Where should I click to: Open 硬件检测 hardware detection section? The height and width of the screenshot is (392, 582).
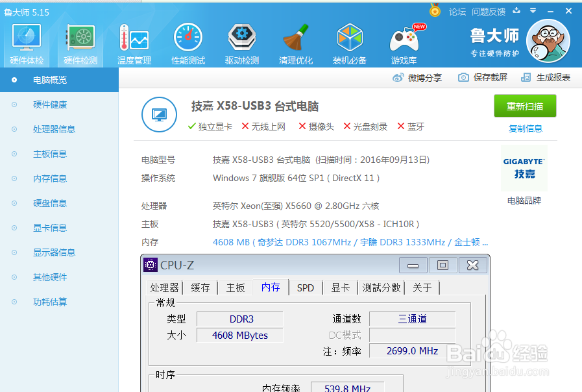[80, 44]
